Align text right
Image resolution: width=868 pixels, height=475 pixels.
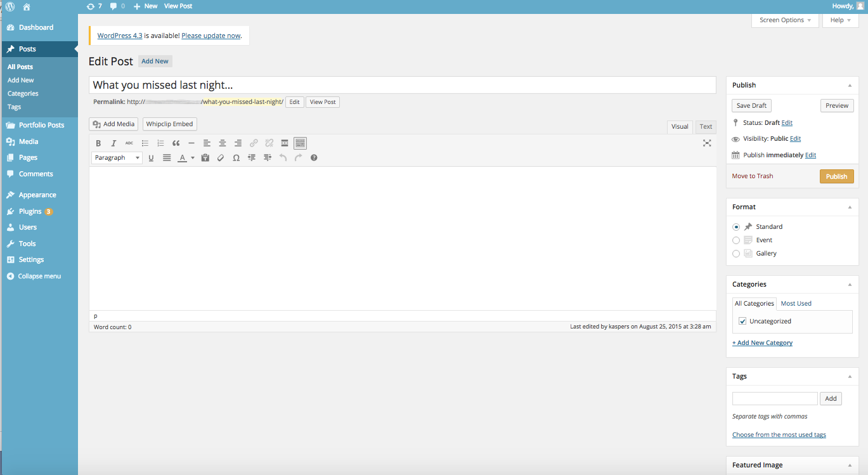tap(238, 143)
